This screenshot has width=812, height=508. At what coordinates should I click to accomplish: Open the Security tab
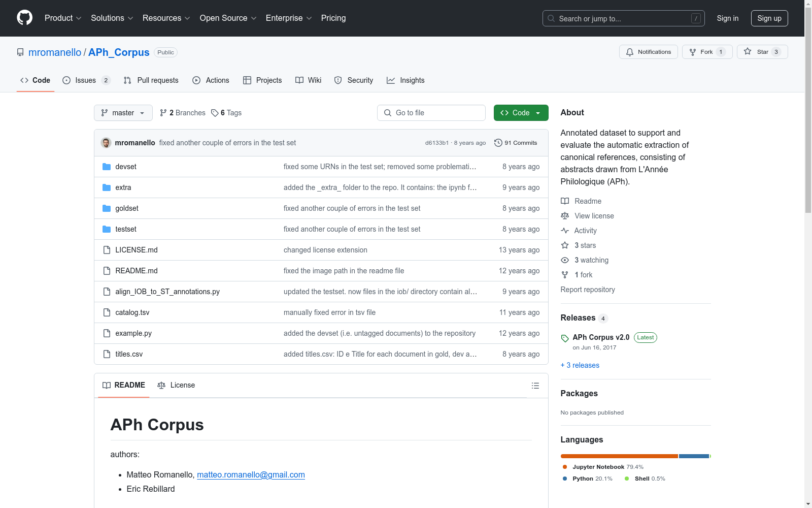(x=354, y=80)
